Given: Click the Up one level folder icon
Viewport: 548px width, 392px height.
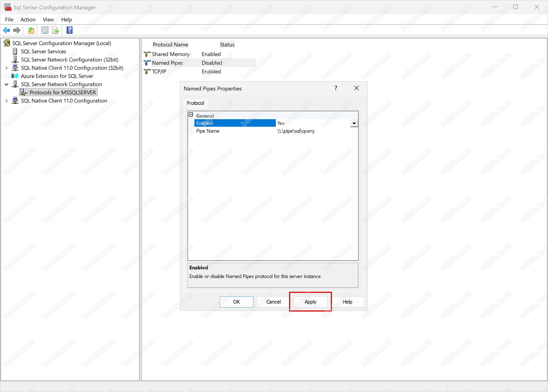Looking at the screenshot, I should click(31, 30).
